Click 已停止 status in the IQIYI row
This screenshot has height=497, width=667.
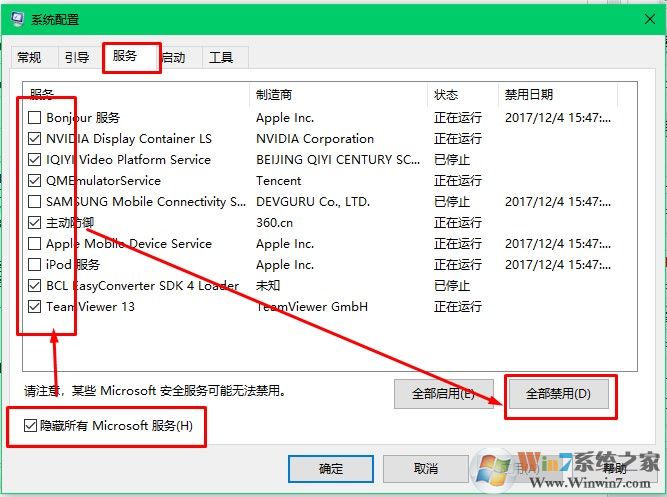pyautogui.click(x=452, y=159)
